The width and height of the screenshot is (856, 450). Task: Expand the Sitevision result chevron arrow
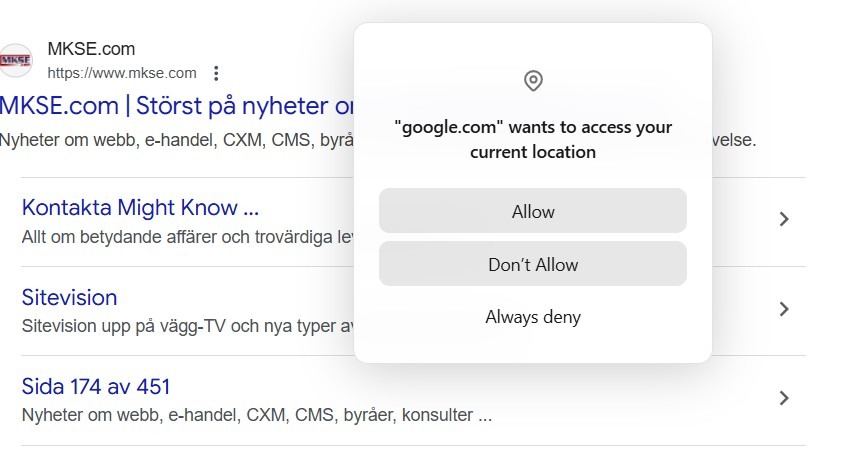tap(784, 309)
